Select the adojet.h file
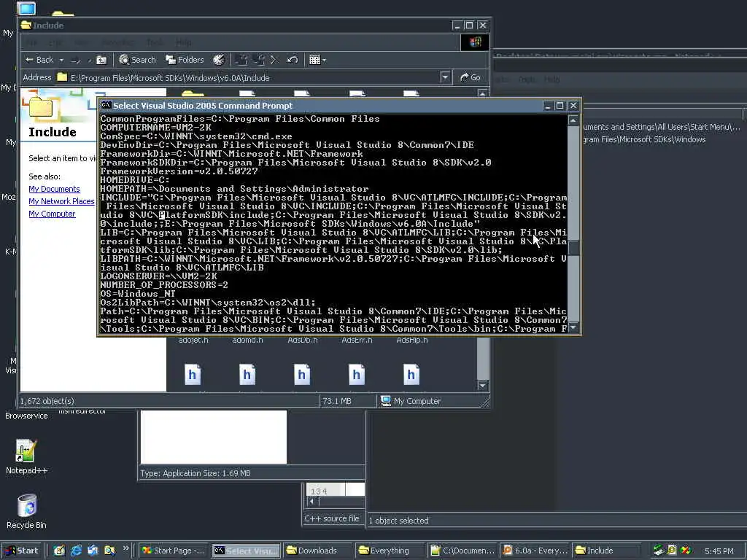This screenshot has width=747, height=560. pos(193,340)
